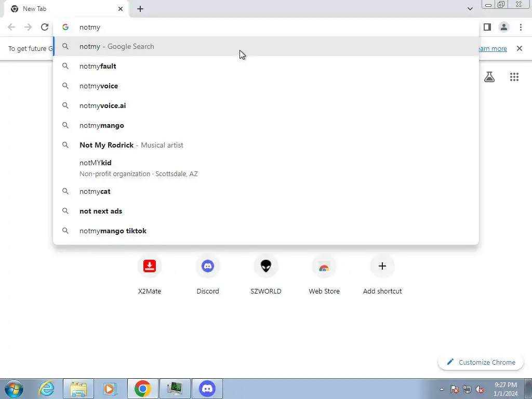This screenshot has height=399, width=532.
Task: Click the Add shortcut plus tile
Action: (x=382, y=275)
